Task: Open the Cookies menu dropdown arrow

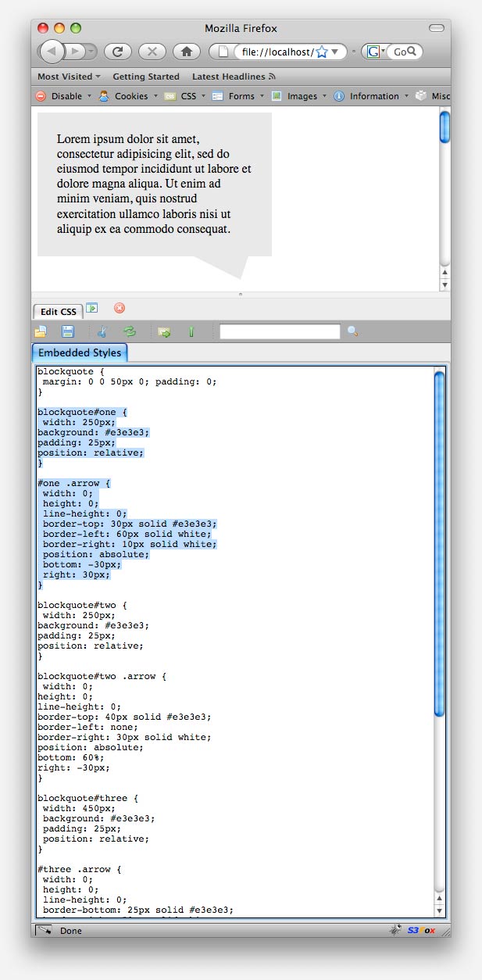Action: (x=155, y=97)
